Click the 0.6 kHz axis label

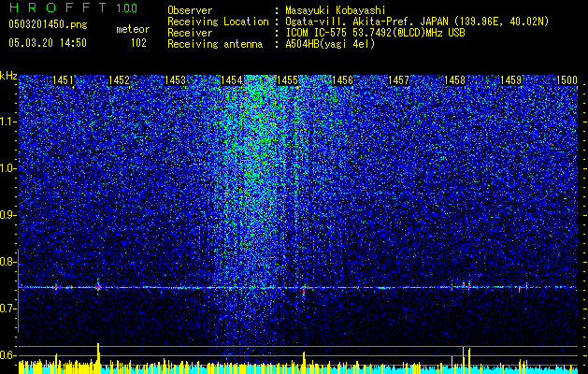pyautogui.click(x=8, y=355)
